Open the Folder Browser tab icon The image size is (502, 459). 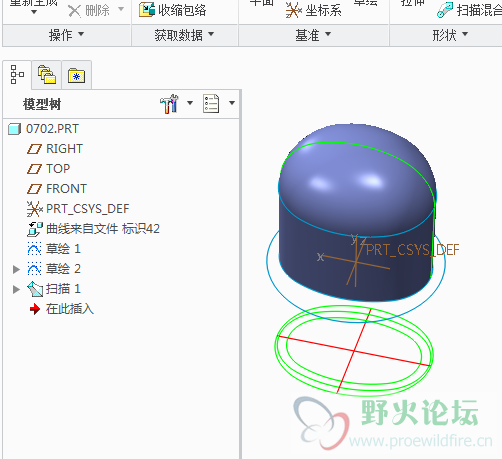pyautogui.click(x=47, y=75)
